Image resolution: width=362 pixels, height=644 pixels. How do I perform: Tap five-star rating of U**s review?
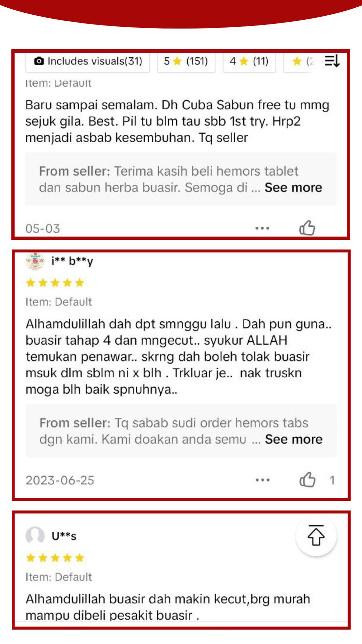coord(55,558)
